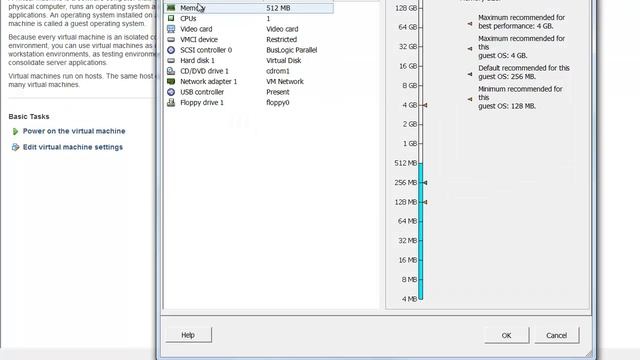Viewport: 640px width, 360px height.
Task: Click the Virtual Disk summary value
Action: click(x=284, y=60)
